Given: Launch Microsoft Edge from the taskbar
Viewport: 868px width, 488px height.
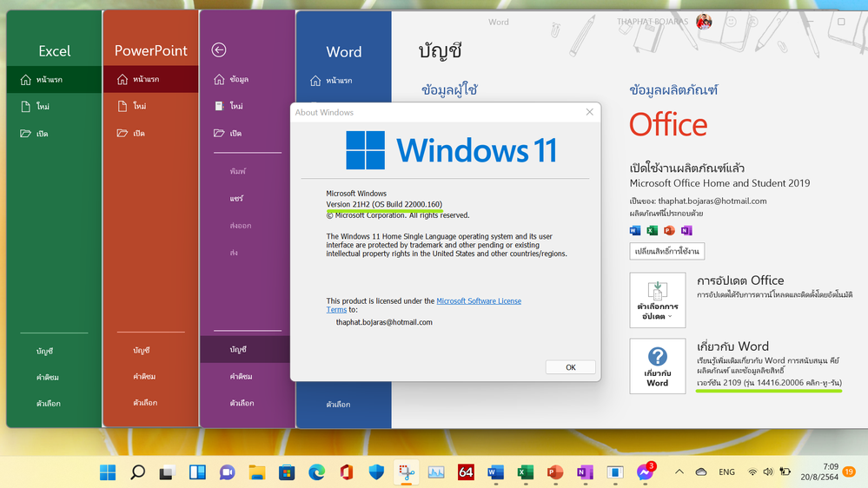Looking at the screenshot, I should [x=316, y=472].
